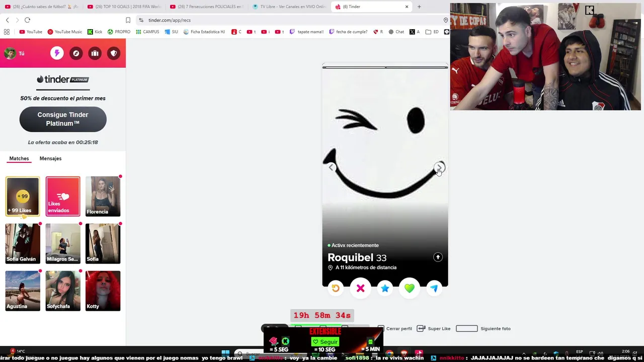Open the Kick bookmark
644x362 pixels.
click(95, 32)
